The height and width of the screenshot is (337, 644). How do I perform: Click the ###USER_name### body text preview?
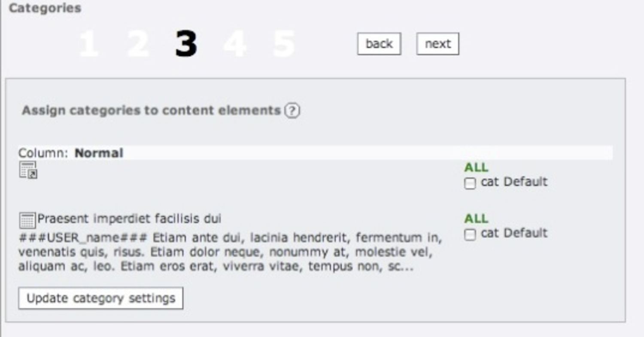[x=230, y=252]
